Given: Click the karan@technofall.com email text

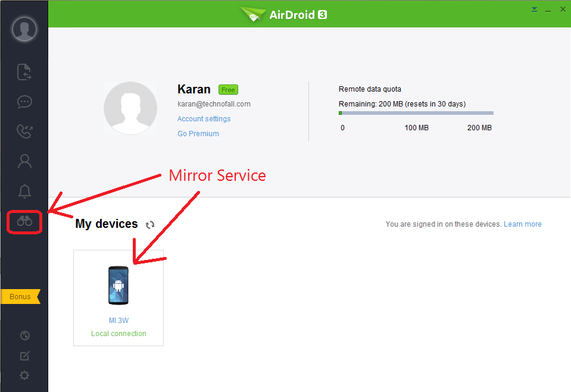Looking at the screenshot, I should tap(214, 104).
